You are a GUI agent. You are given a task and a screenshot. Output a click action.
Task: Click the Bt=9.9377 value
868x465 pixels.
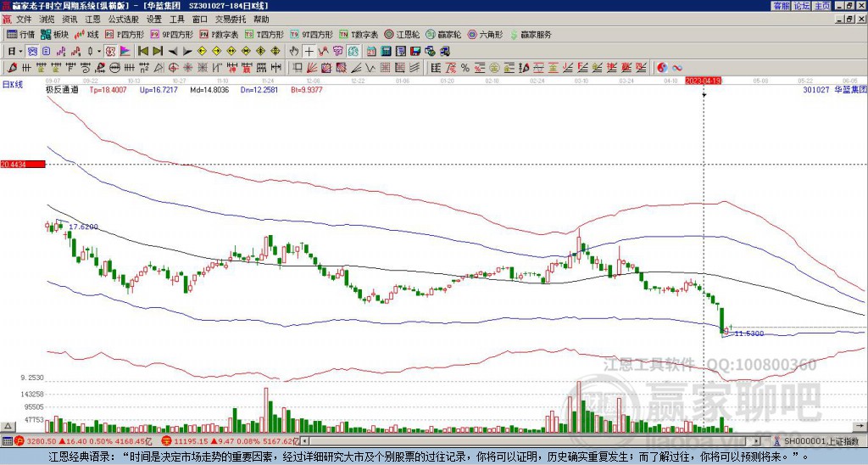click(307, 89)
